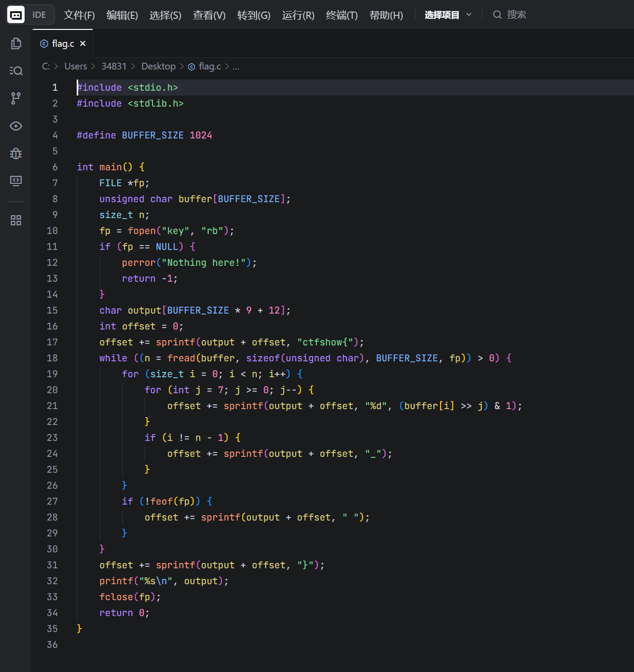Click the 34831 breadcrumb segment

pos(114,66)
